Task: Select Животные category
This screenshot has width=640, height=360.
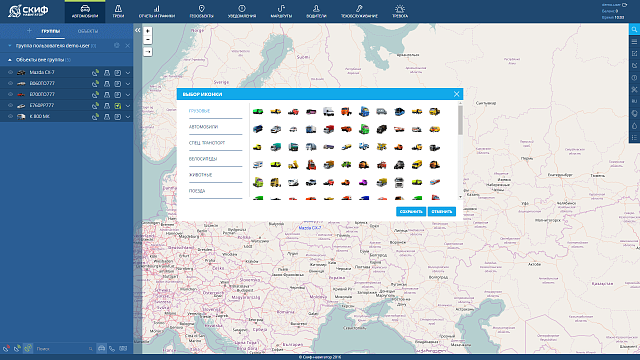Action: 200,175
